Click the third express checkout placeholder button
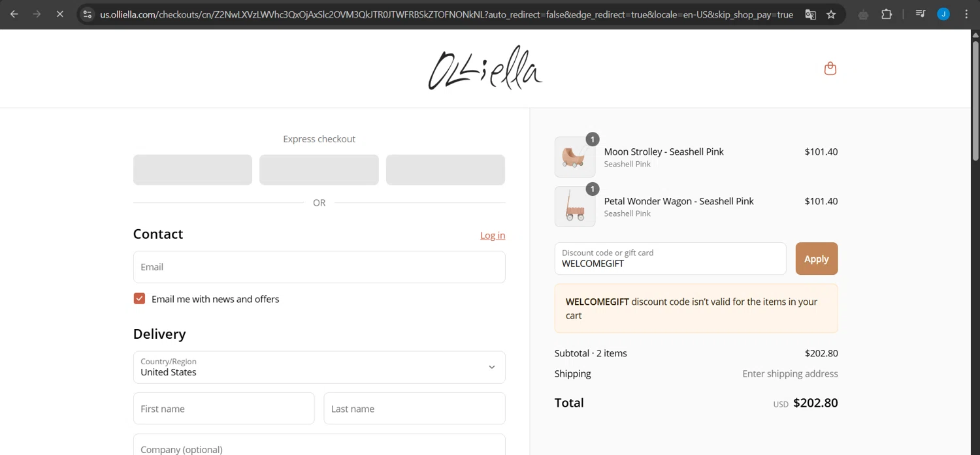This screenshot has width=980, height=455. pos(446,170)
